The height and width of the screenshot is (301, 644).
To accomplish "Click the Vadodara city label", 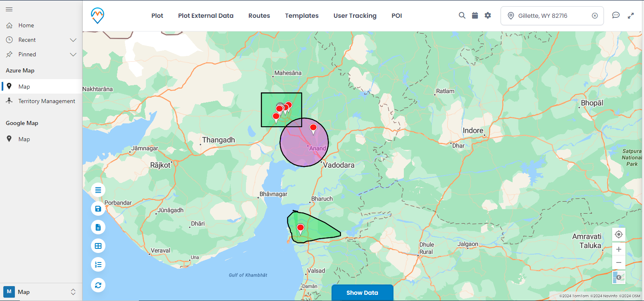I will (x=339, y=165).
